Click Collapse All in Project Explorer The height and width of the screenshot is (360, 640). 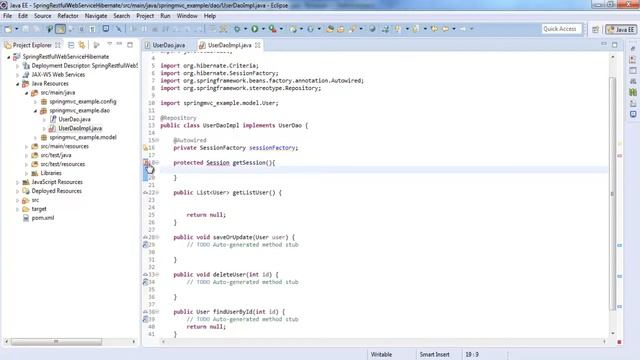71,45
